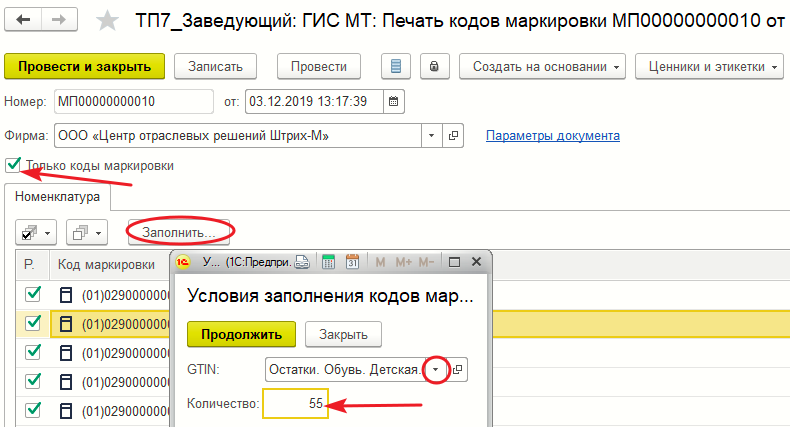Screen dimensions: 790x427
Task: Maximize the conditions dialog window
Action: click(x=454, y=262)
